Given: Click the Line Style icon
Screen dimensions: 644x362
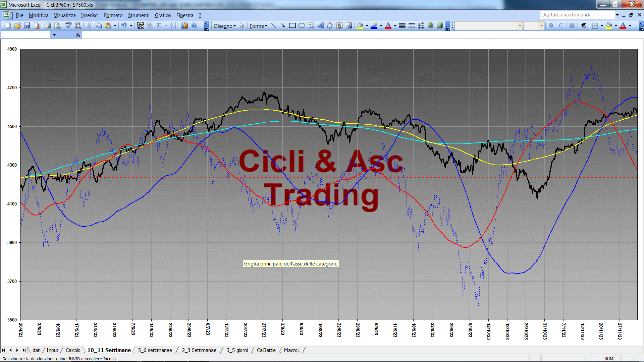Looking at the screenshot, I should [402, 25].
